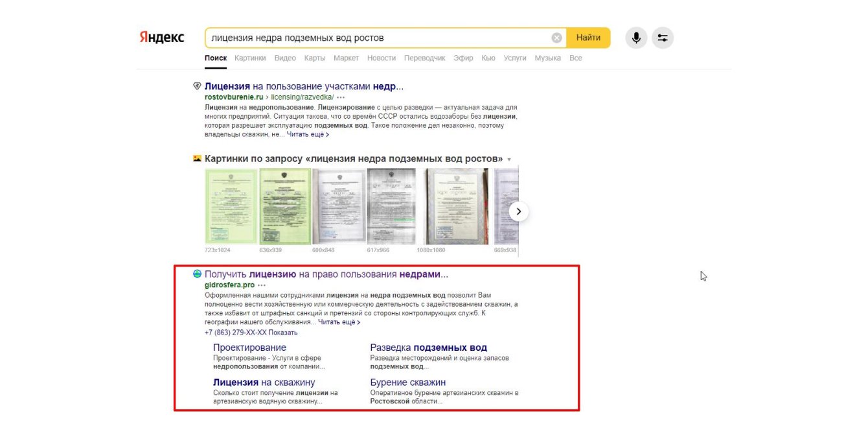Click rostovburenie.ru result favicon
Viewport: 868px width, 437px height.
[197, 86]
